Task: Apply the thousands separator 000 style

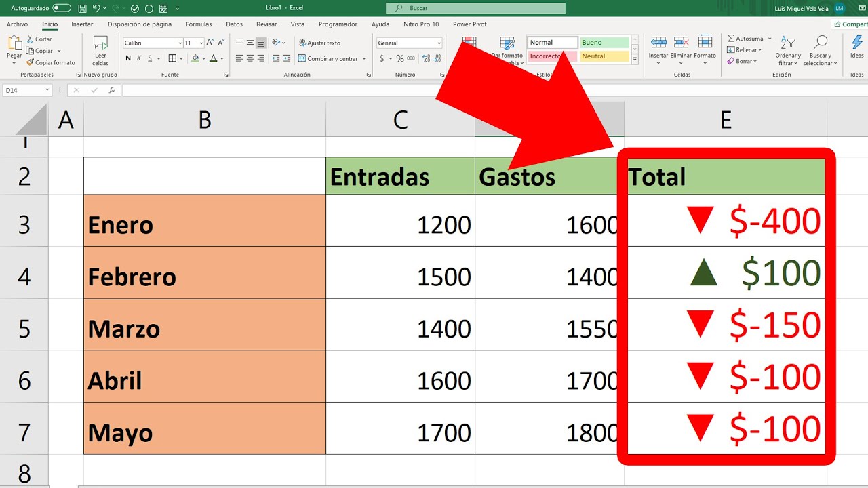Action: [x=412, y=58]
